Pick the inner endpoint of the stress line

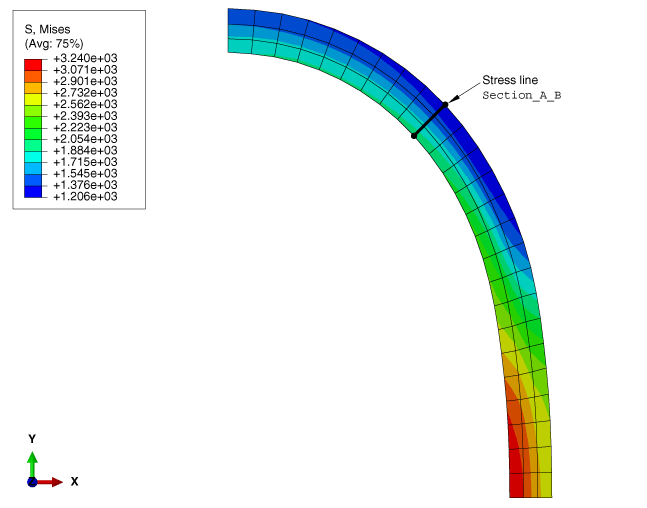pyautogui.click(x=413, y=136)
